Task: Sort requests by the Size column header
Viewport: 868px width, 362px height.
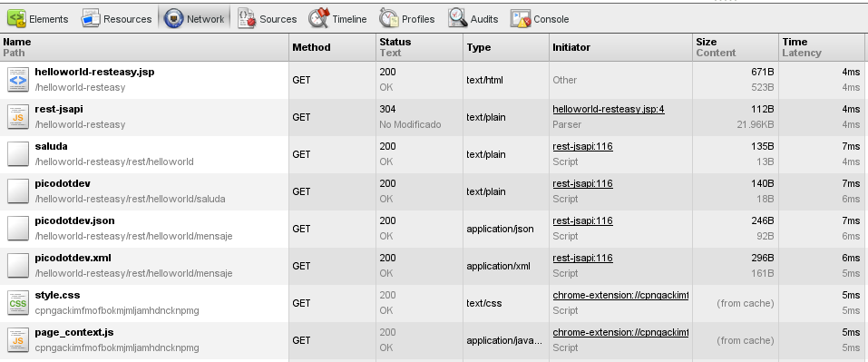Action: coord(707,42)
